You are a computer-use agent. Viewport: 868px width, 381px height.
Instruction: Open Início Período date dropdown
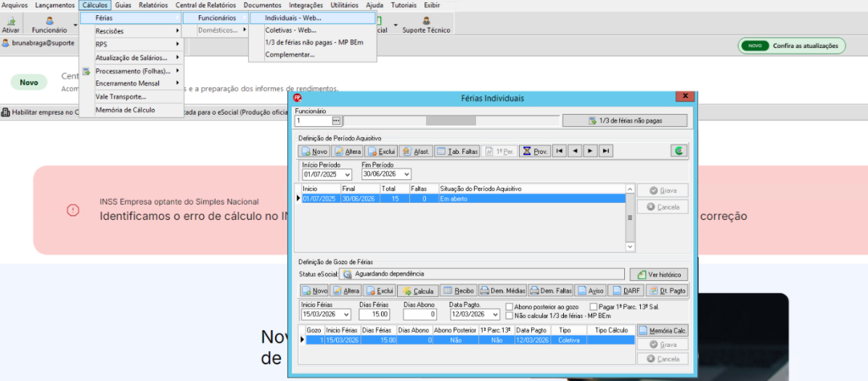click(x=348, y=174)
